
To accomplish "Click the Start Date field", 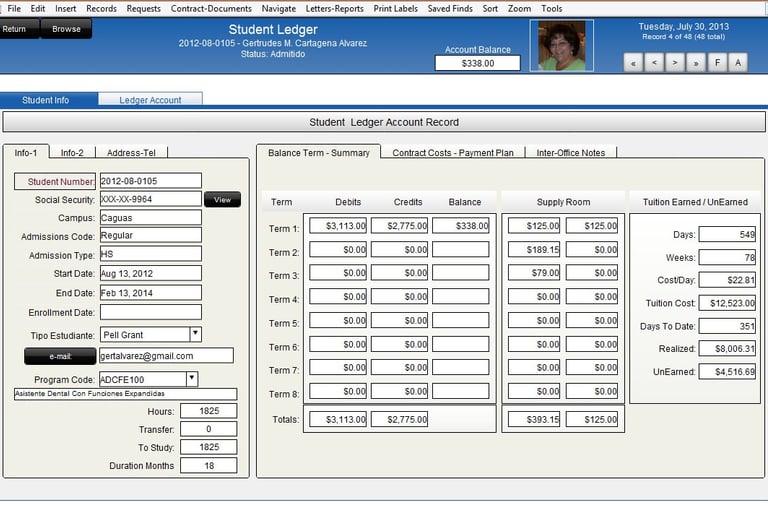I will click(x=151, y=273).
